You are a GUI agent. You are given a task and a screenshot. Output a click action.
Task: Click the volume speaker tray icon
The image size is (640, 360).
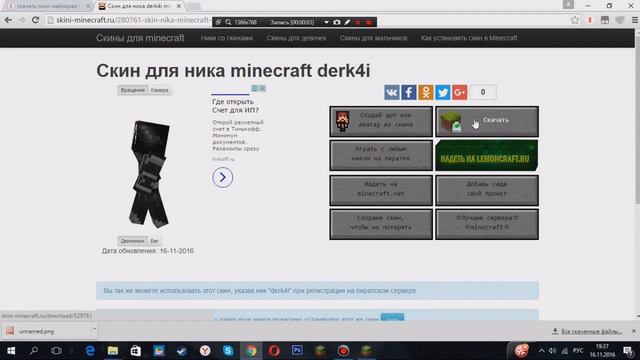click(553, 351)
